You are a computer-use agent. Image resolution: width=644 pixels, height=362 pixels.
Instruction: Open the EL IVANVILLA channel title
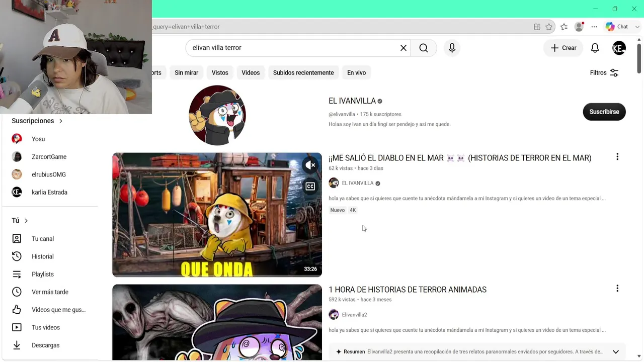coord(352,101)
